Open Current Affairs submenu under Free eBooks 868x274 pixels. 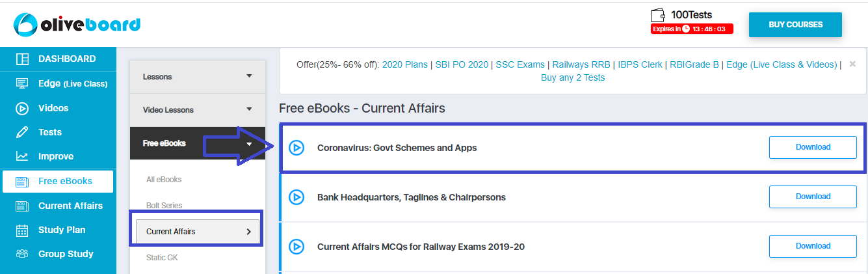198,231
